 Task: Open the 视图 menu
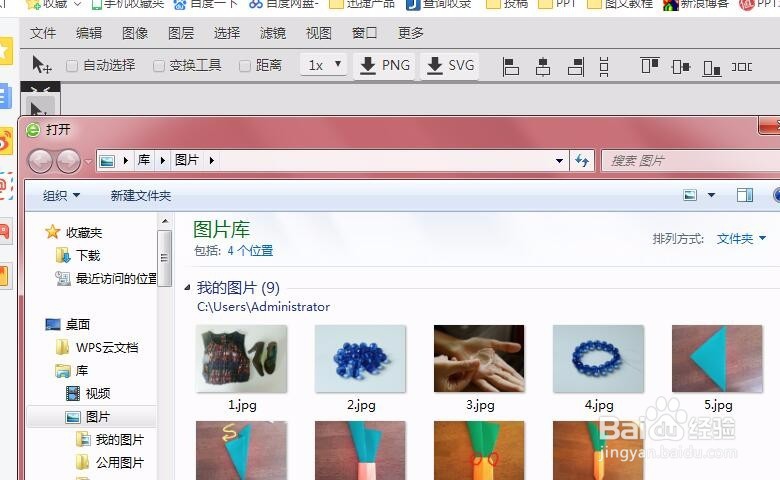coord(319,33)
